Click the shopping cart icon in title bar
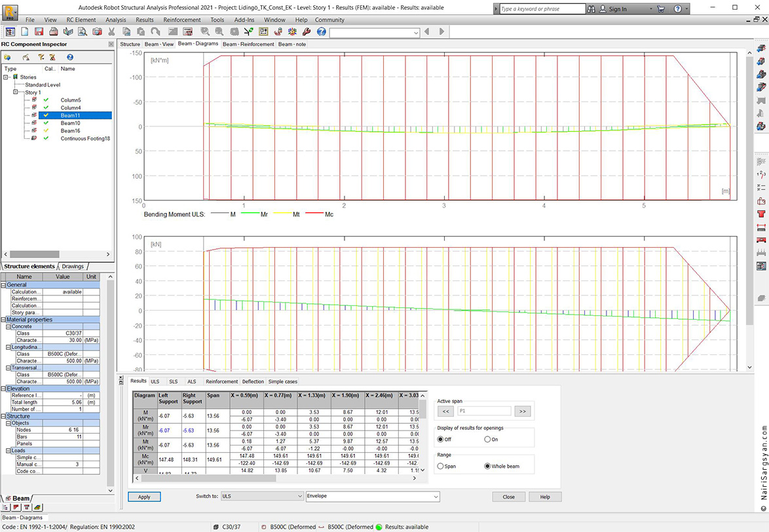The height and width of the screenshot is (532, 769). click(x=661, y=9)
